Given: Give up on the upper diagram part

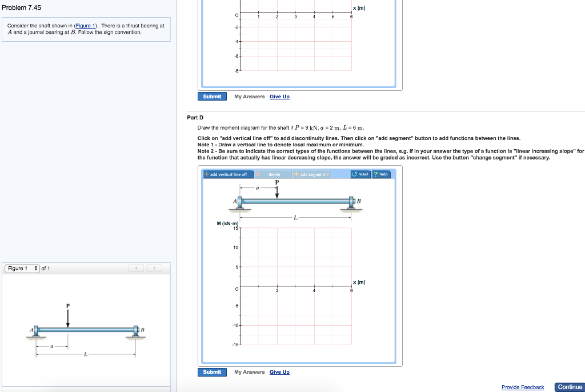Looking at the screenshot, I should coord(279,97).
